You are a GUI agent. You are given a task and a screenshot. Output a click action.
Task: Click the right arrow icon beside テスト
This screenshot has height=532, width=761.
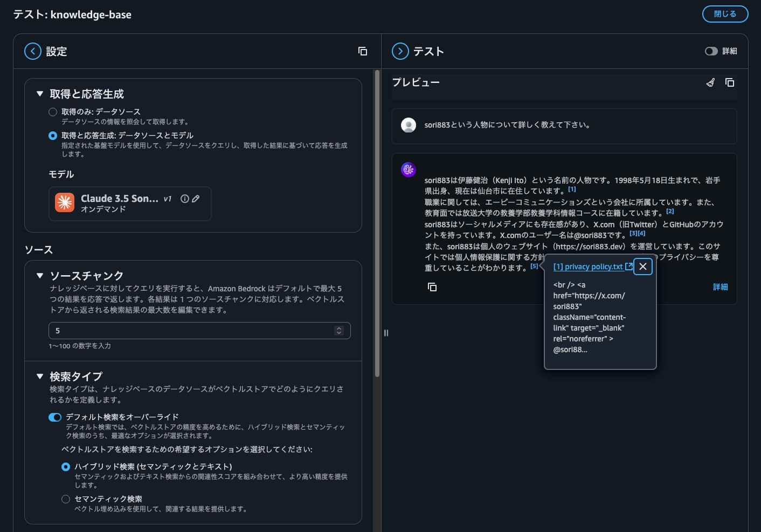point(400,51)
